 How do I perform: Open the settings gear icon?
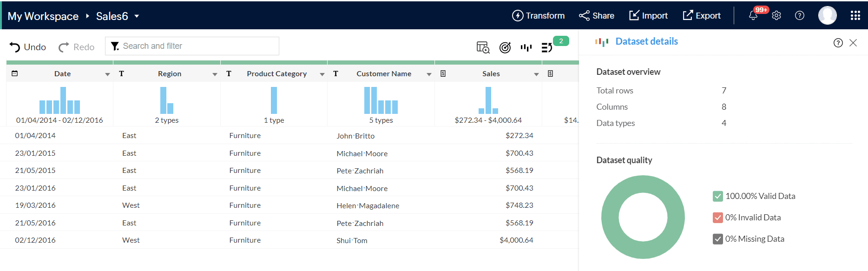coord(776,16)
